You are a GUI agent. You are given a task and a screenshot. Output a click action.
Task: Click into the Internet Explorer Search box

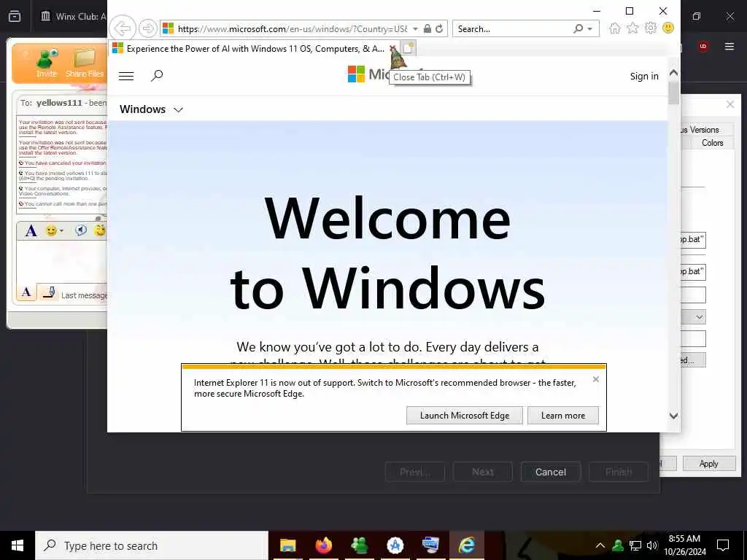point(514,28)
